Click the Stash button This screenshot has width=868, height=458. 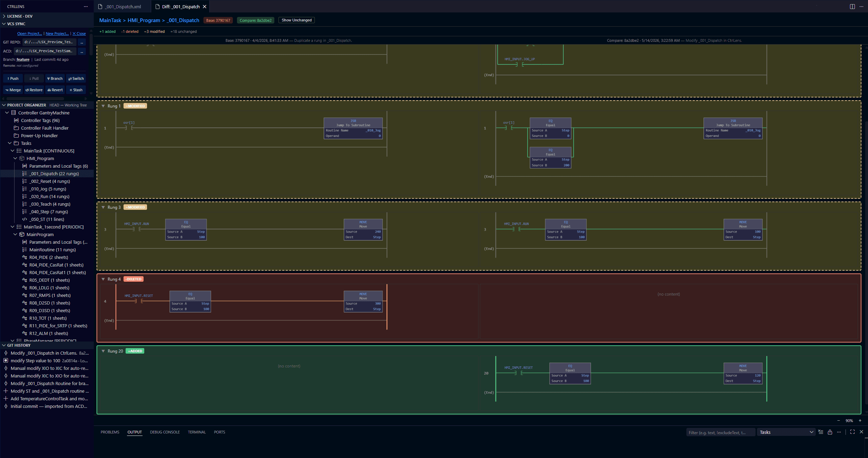(76, 90)
